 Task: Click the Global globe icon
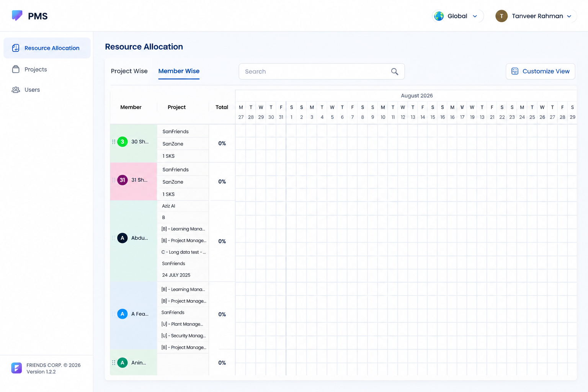(439, 16)
